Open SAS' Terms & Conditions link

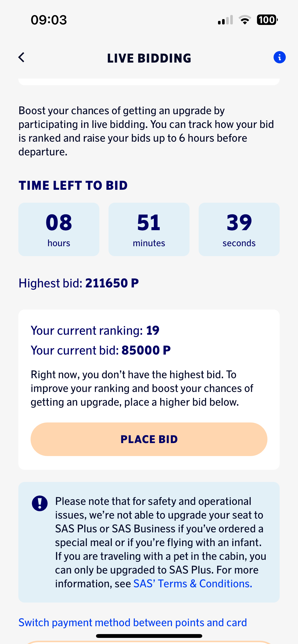(x=193, y=583)
